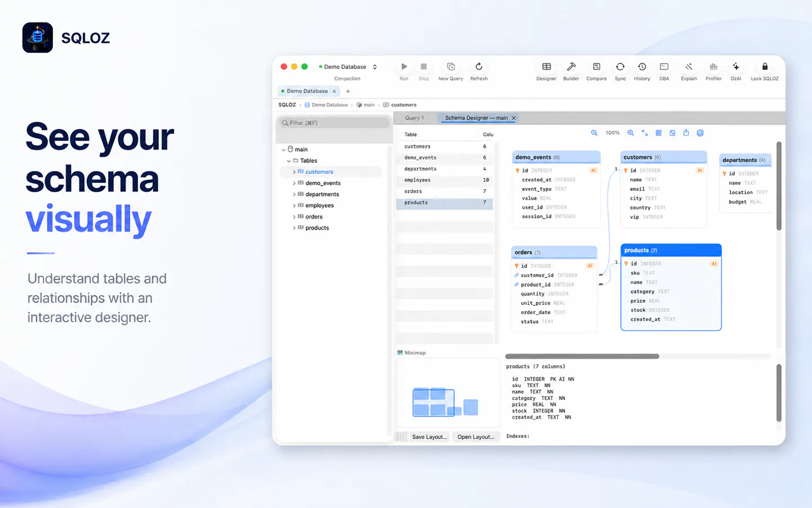This screenshot has height=508, width=812.
Task: Export the schema diagram via share icon
Action: [x=686, y=133]
